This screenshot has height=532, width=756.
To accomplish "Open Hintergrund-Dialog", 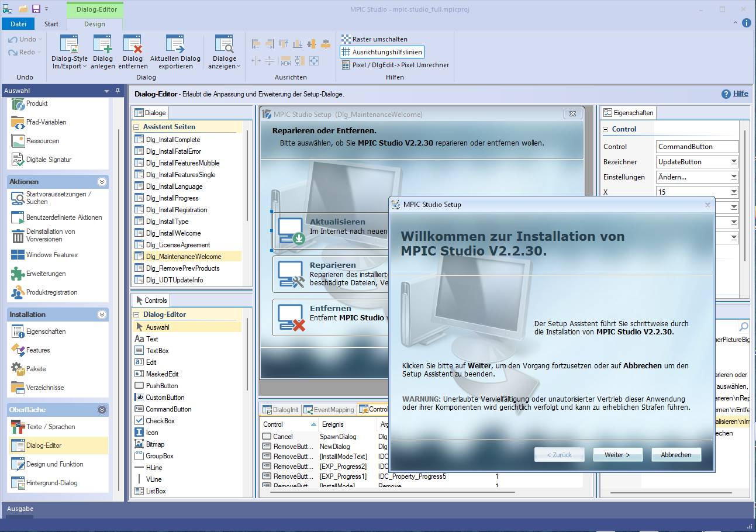I will (51, 483).
